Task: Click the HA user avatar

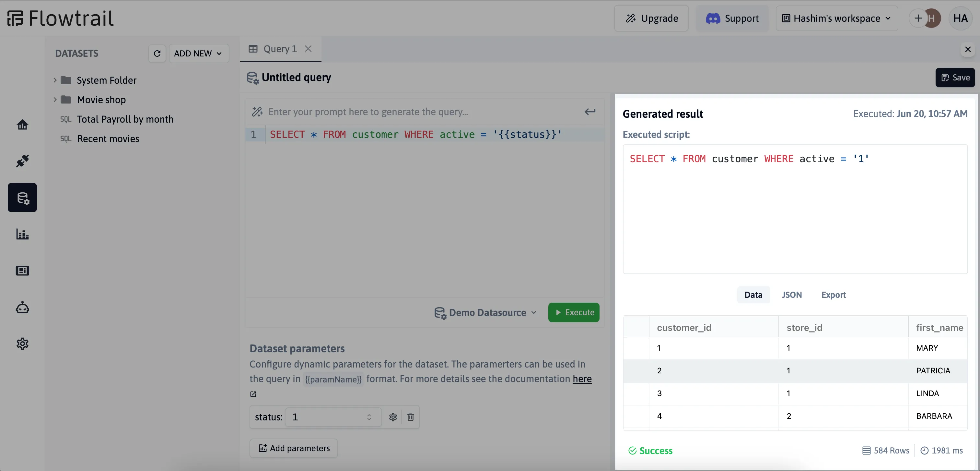Action: pyautogui.click(x=960, y=18)
